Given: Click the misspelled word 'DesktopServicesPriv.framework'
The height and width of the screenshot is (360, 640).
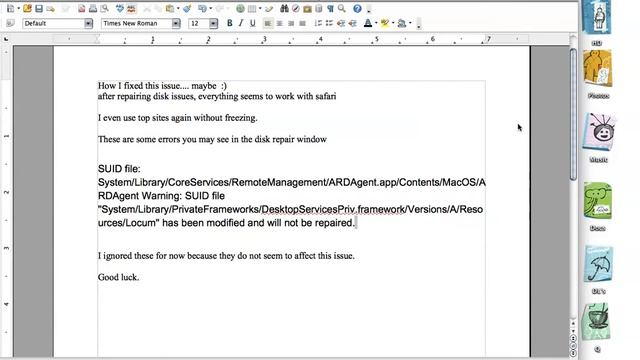Looking at the screenshot, I should 333,209.
